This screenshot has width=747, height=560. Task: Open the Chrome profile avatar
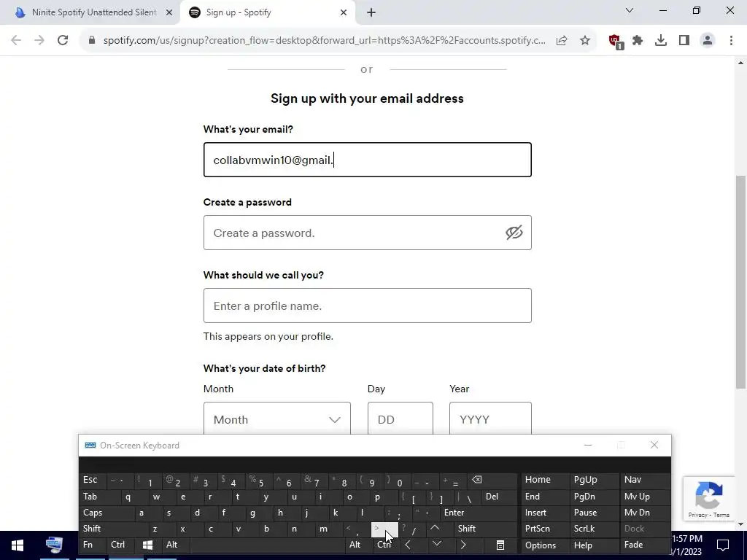(708, 41)
